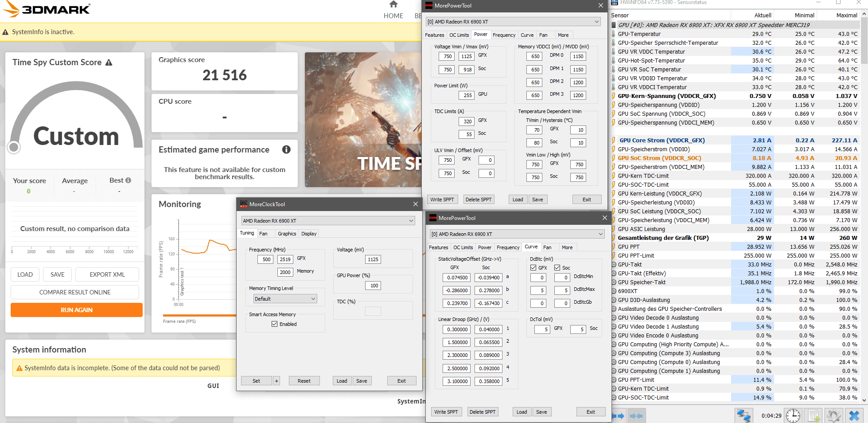Click EXPORT XML button

pos(107,274)
